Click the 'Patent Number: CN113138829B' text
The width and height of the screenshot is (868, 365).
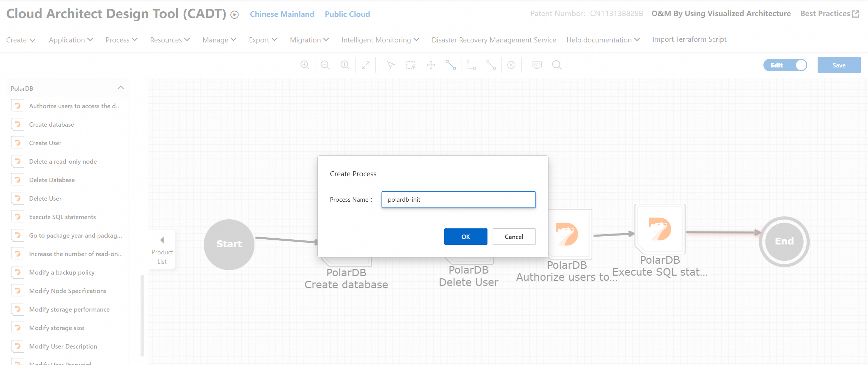(587, 13)
